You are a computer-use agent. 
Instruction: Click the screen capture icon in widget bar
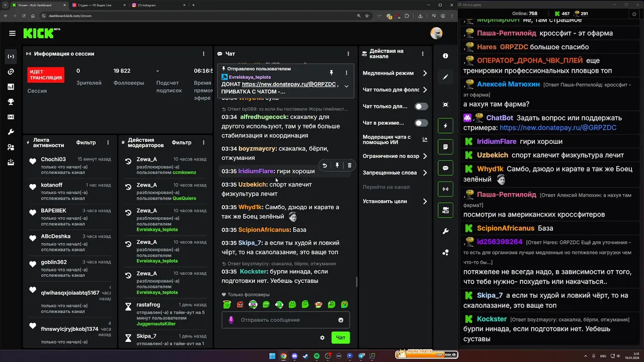445,104
